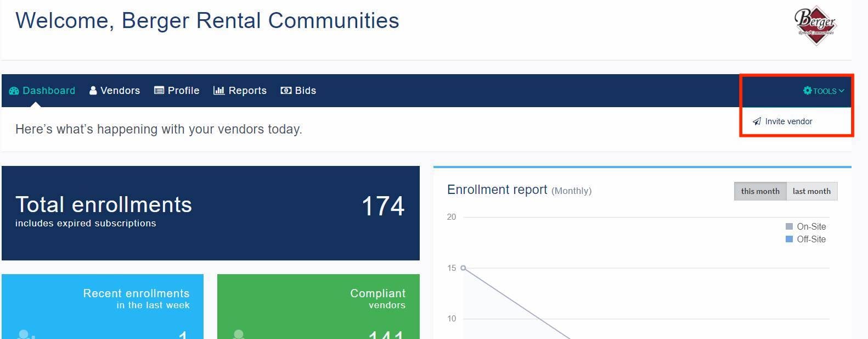Click the Reports bar chart icon
868x339 pixels.
click(219, 91)
